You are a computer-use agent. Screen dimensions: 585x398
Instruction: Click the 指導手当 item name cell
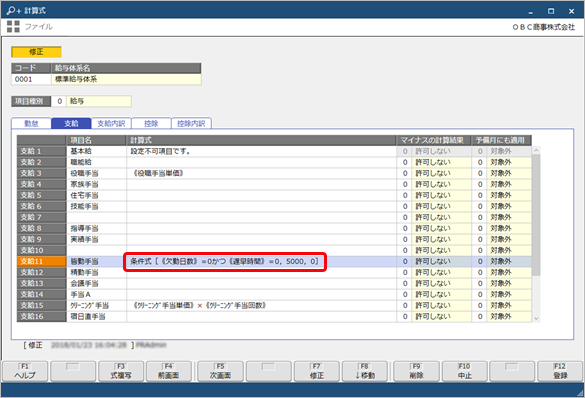96,228
